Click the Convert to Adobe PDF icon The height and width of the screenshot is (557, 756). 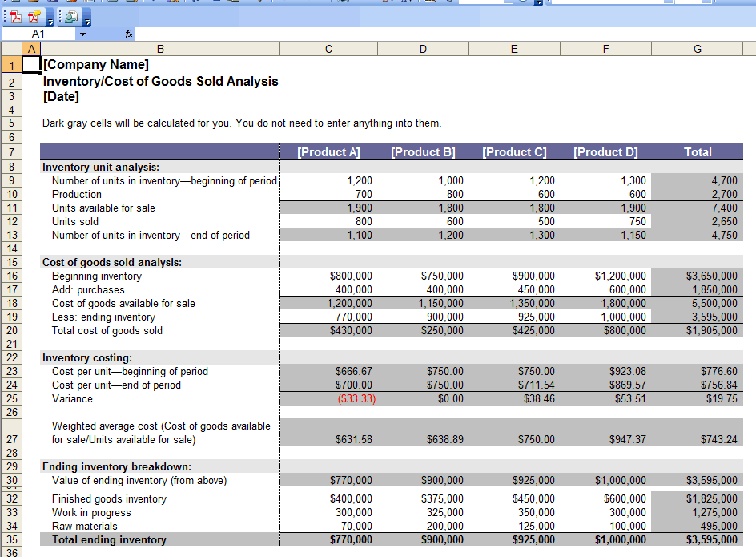(16, 16)
